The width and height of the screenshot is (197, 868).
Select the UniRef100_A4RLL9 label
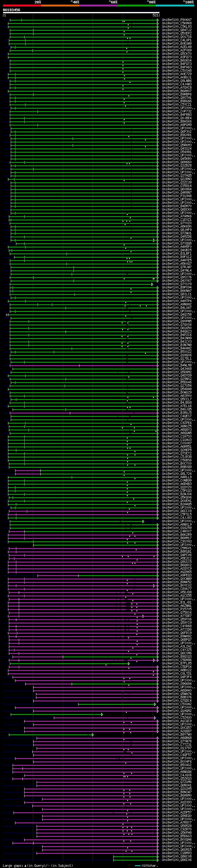[176, 477]
